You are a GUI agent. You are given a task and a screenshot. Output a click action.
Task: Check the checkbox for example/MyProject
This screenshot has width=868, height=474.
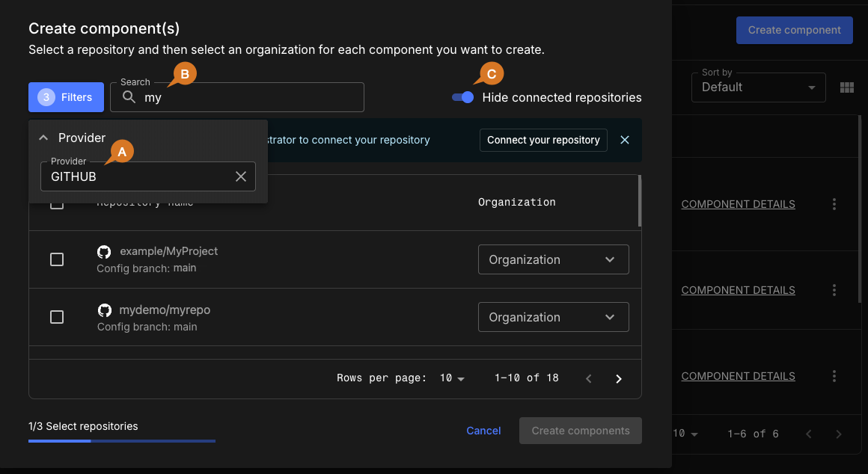[57, 259]
